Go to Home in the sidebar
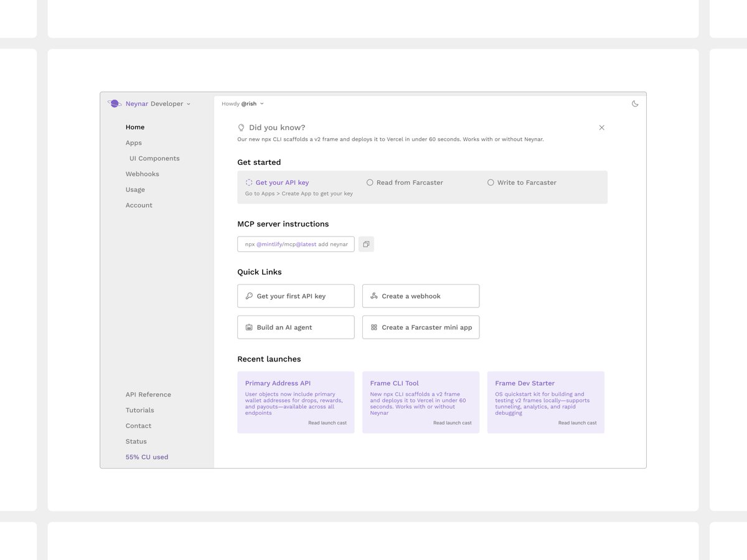The height and width of the screenshot is (560, 747). 135,127
